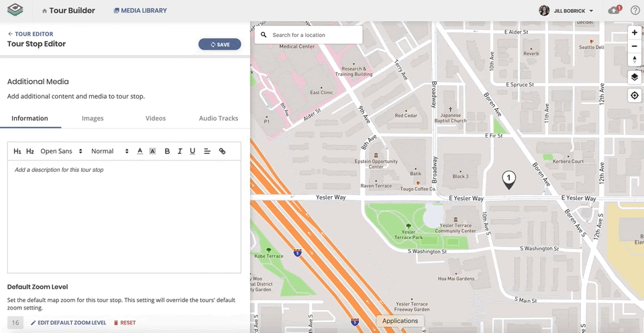Click the Raven Terrace map label
This screenshot has height=333, width=644.
point(376,186)
